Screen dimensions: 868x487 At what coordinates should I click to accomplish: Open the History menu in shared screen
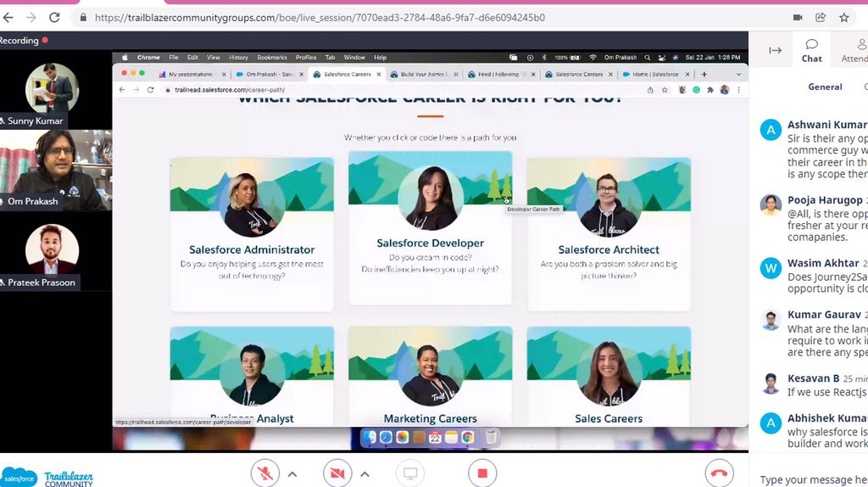coord(238,58)
